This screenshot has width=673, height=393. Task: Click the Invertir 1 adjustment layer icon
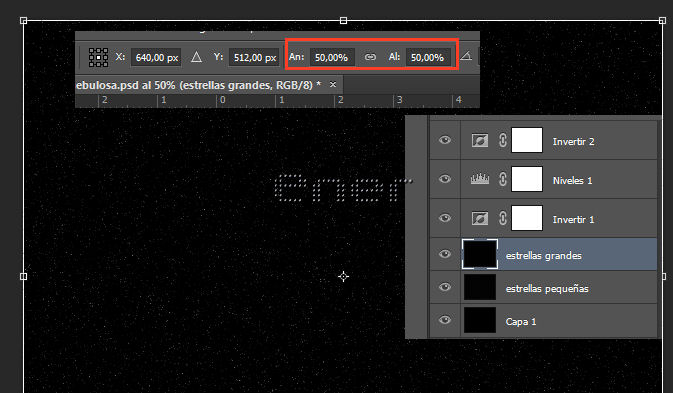(x=479, y=218)
